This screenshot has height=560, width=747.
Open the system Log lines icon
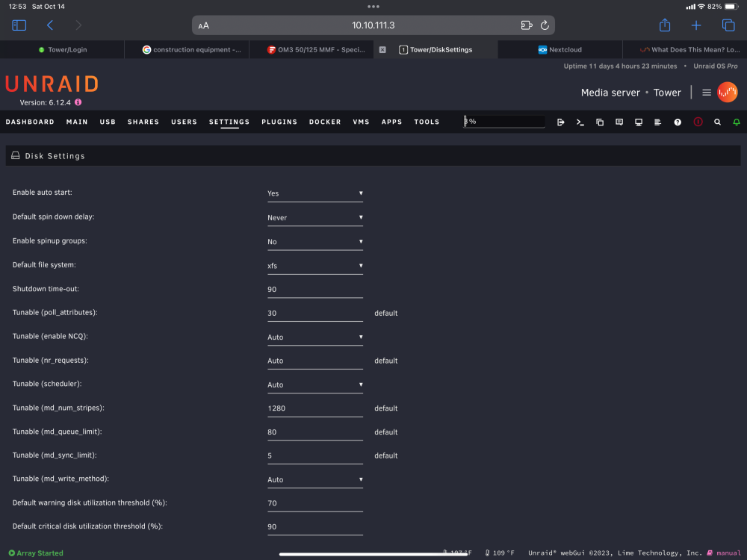(657, 122)
